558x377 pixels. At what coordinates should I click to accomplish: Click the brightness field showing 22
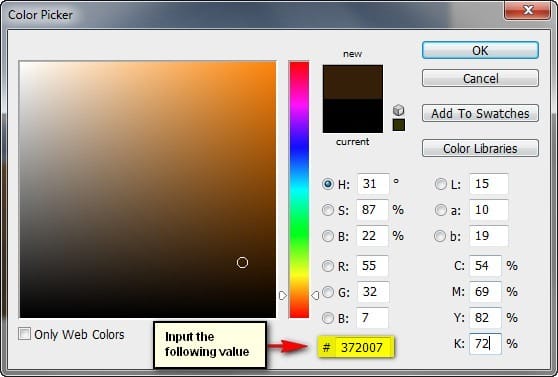coord(373,236)
